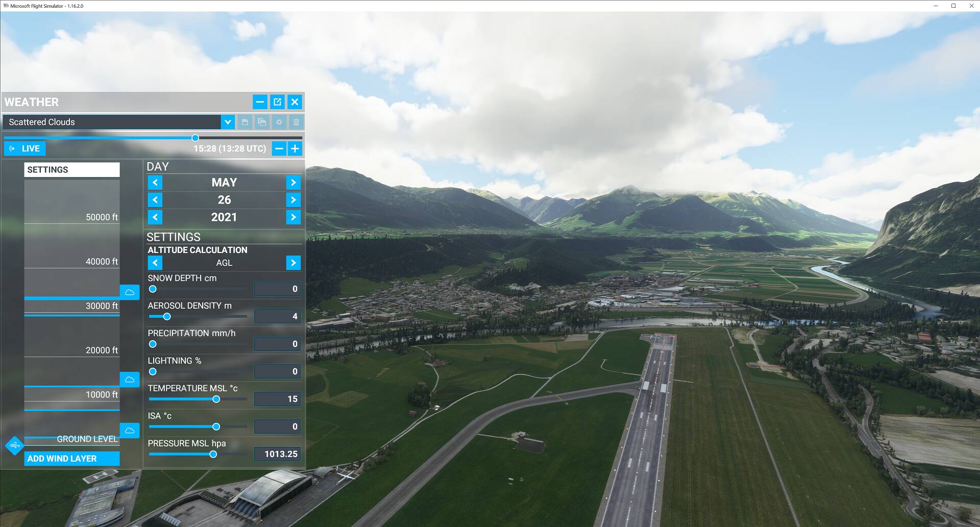Click ADD WIND LAYER button

[x=72, y=459]
